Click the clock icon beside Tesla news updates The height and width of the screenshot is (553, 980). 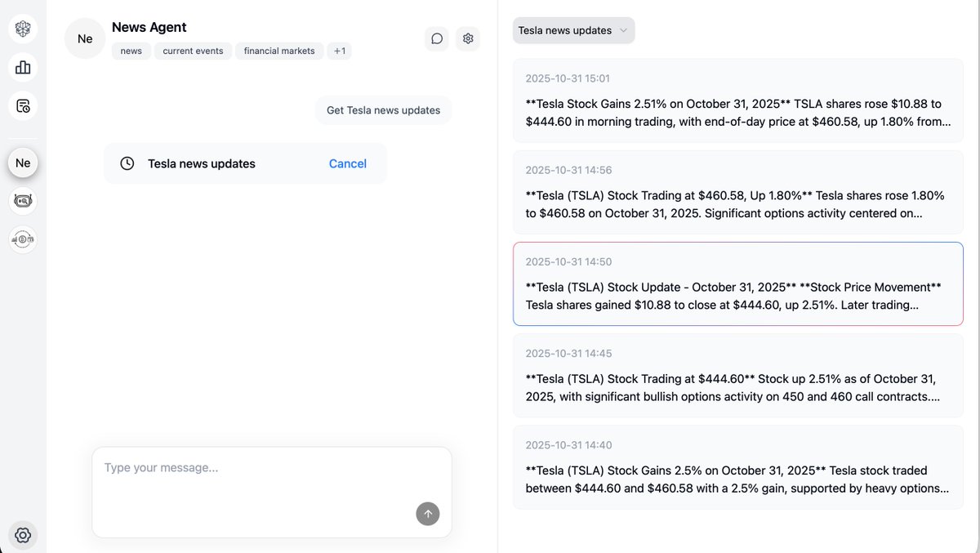[x=127, y=163]
